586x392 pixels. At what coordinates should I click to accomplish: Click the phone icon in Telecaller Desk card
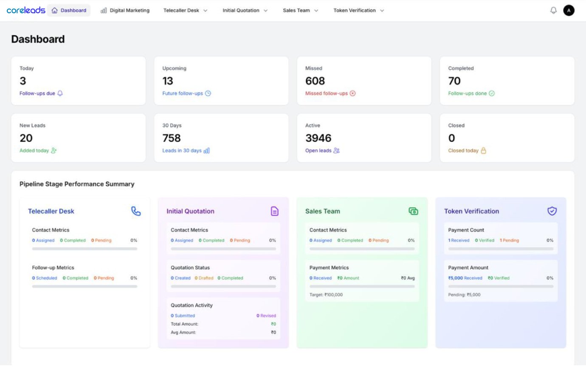point(136,211)
